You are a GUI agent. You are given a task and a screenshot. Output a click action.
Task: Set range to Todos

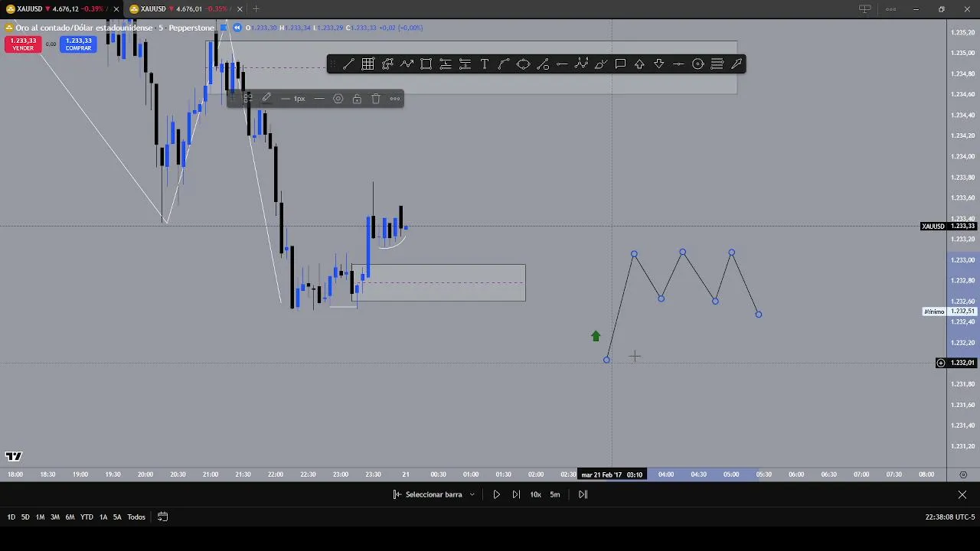[x=136, y=517]
